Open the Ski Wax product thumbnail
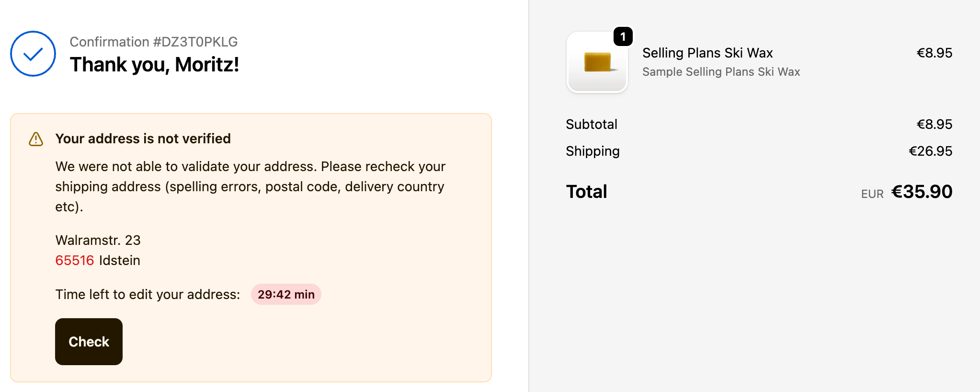 coord(597,62)
